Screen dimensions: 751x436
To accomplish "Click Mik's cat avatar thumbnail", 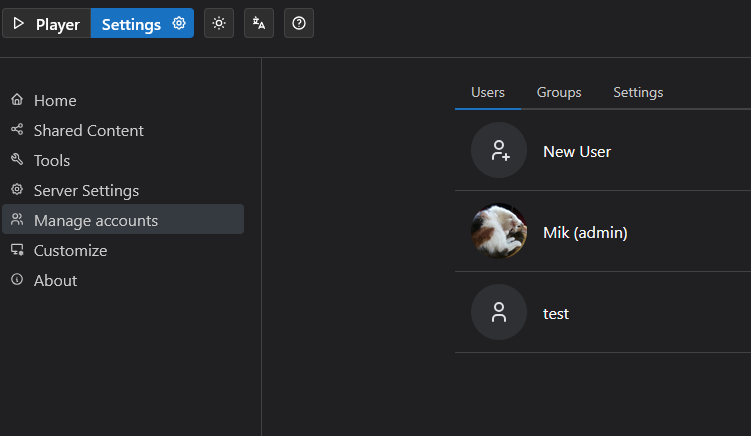I will tap(499, 231).
